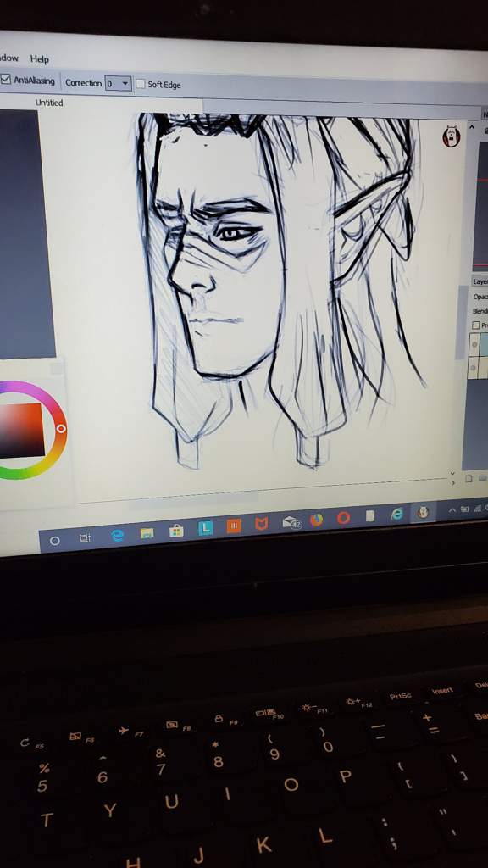Click the up arrow above Navigator panel
This screenshot has width=488, height=868.
tap(471, 127)
